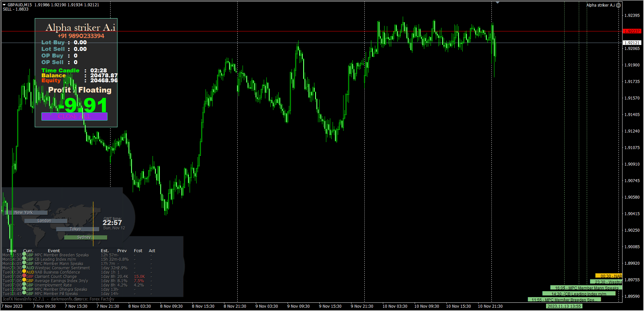644x311 pixels.
Task: Click the red 1.92237 price level label
Action: pyautogui.click(x=632, y=31)
